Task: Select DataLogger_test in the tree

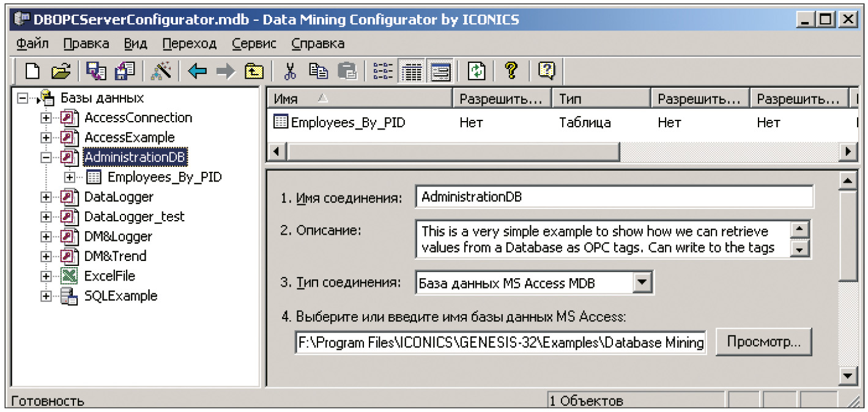Action: coord(135,216)
